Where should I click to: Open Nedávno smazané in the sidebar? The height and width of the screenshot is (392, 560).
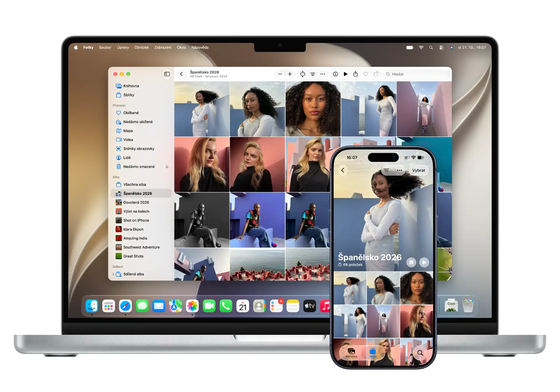(141, 167)
